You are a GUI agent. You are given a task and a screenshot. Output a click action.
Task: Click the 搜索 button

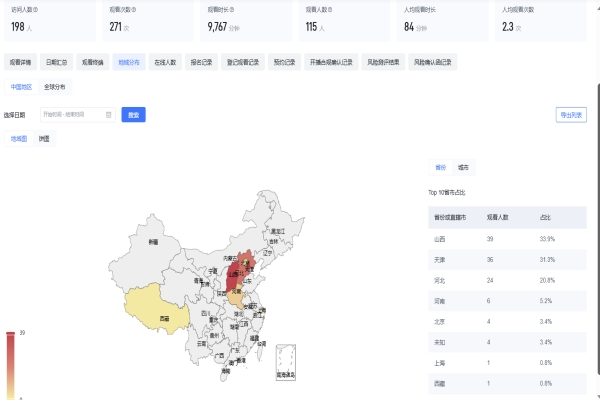[x=133, y=115]
